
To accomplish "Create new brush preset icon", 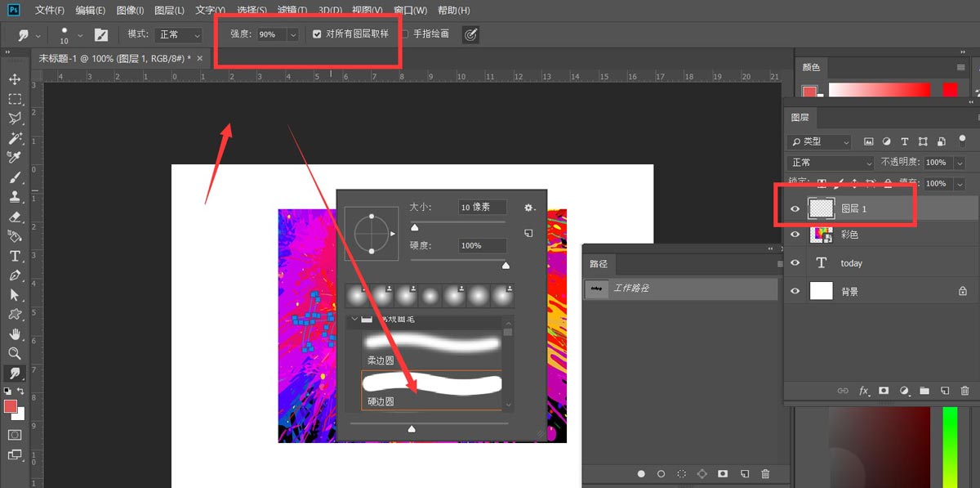I will point(528,233).
